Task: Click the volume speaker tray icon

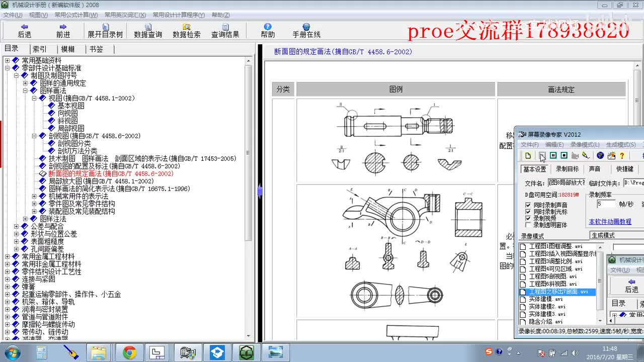Action: (x=575, y=352)
